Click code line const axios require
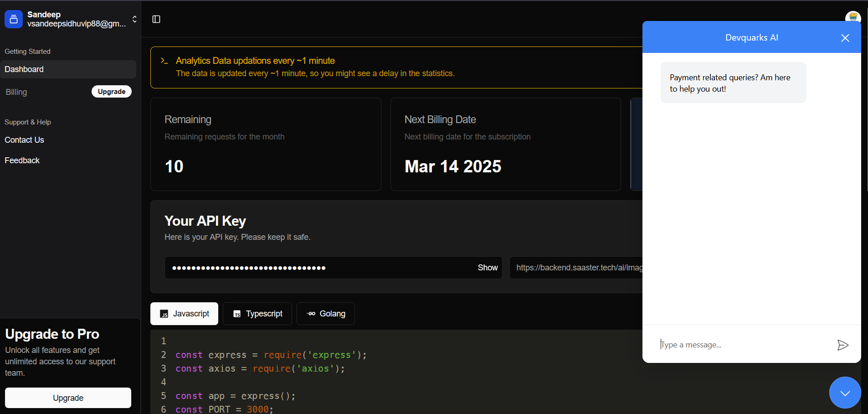Image resolution: width=868 pixels, height=414 pixels. pyautogui.click(x=260, y=368)
